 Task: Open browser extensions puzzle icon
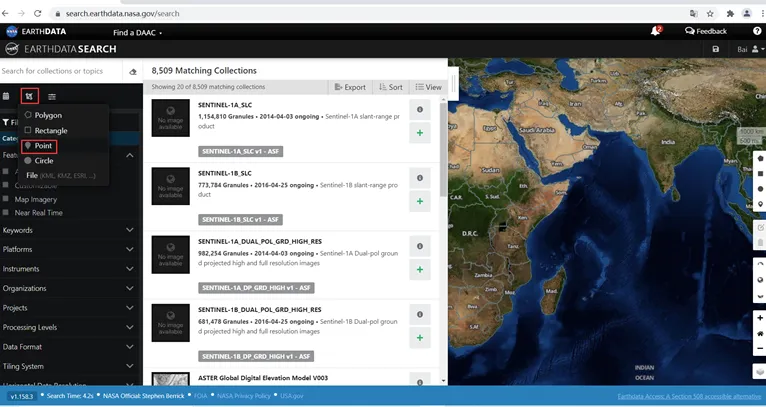coord(730,14)
